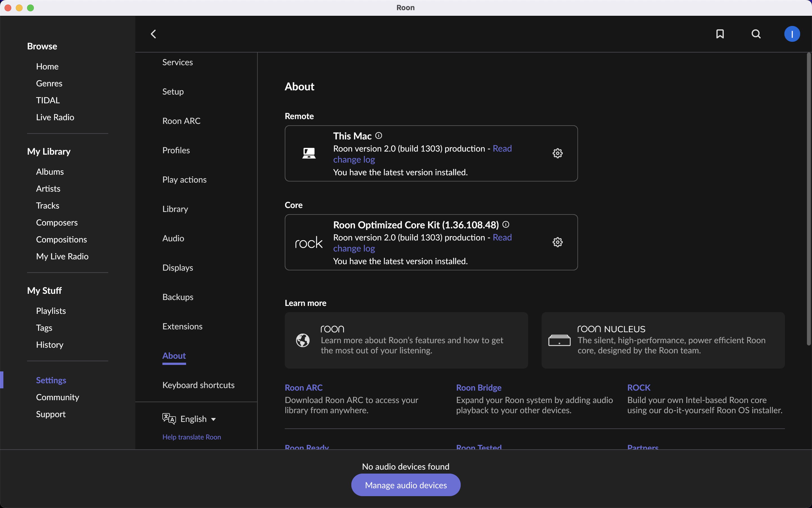The height and width of the screenshot is (508, 812).
Task: Go to Home in Browse sidebar
Action: pyautogui.click(x=47, y=67)
